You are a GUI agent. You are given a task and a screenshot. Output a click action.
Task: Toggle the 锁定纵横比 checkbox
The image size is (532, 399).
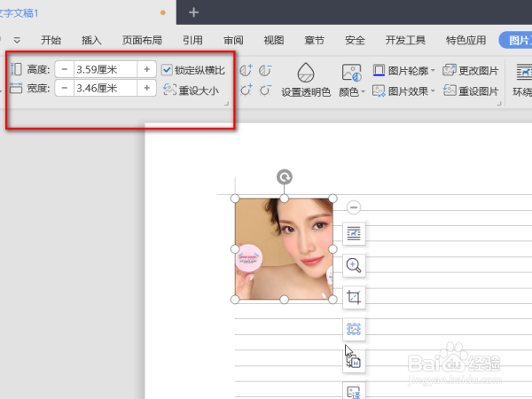(x=167, y=70)
